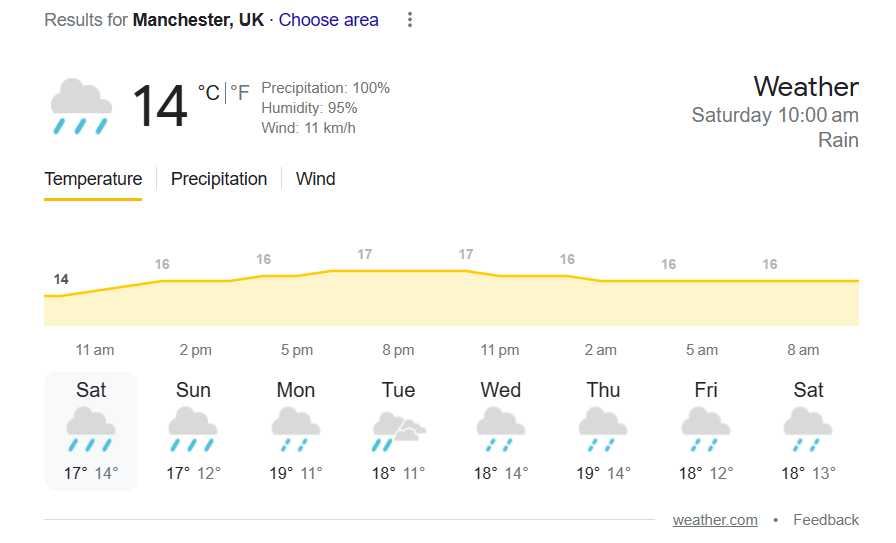Switch temperature unit to Fahrenheit
Image resolution: width=896 pixels, height=543 pixels.
(x=240, y=93)
